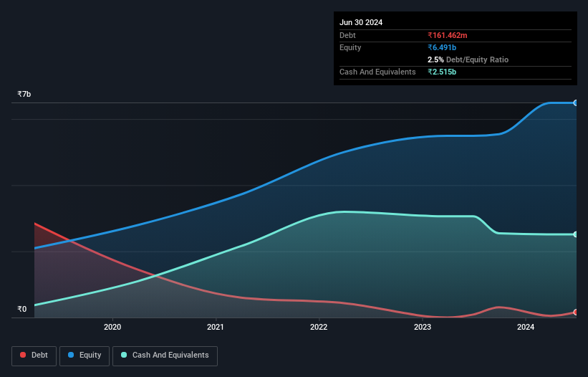Click the 2023 axis label

(x=423, y=327)
